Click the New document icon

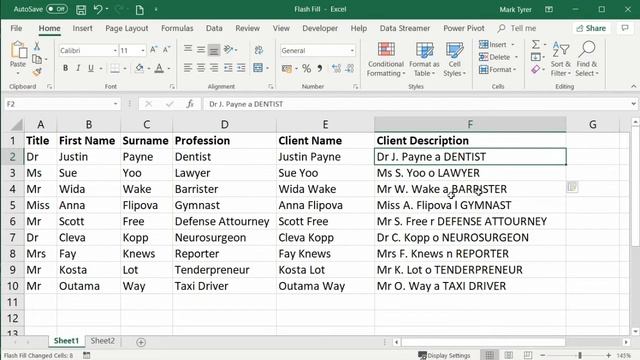pyautogui.click(x=140, y=9)
